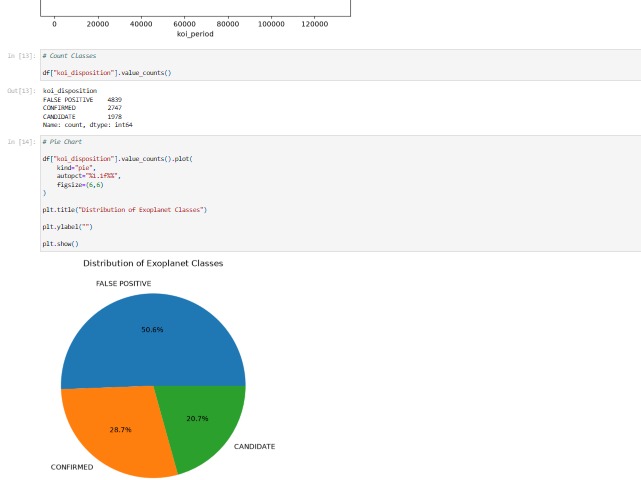Click the 'Name: count, dtype: int64' line
This screenshot has height=480, width=641.
pyautogui.click(x=87, y=125)
